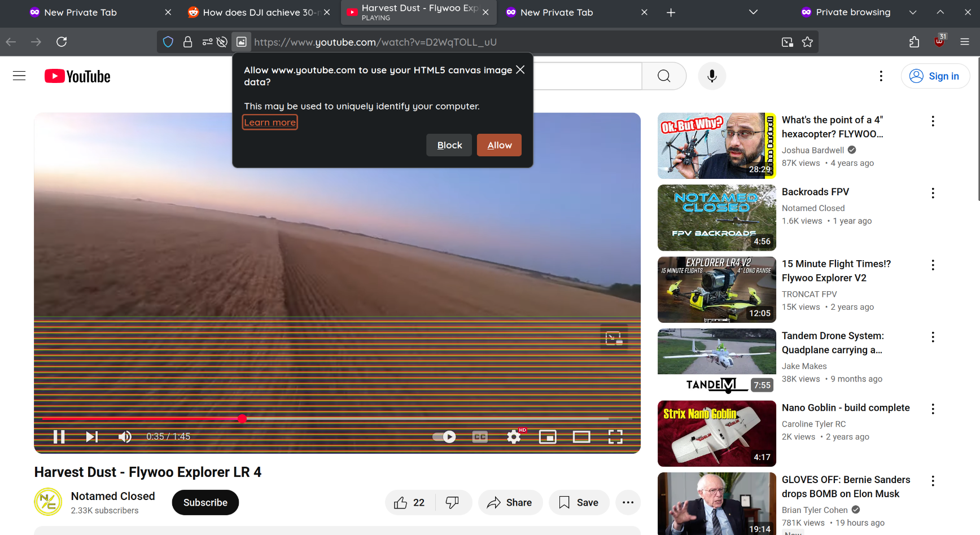The width and height of the screenshot is (980, 535).
Task: Click the video progress bar scrubber
Action: tap(242, 419)
